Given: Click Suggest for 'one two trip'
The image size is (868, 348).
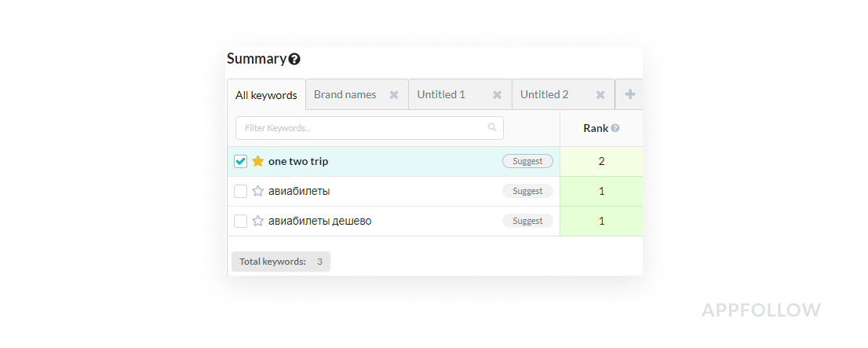Looking at the screenshot, I should point(527,161).
